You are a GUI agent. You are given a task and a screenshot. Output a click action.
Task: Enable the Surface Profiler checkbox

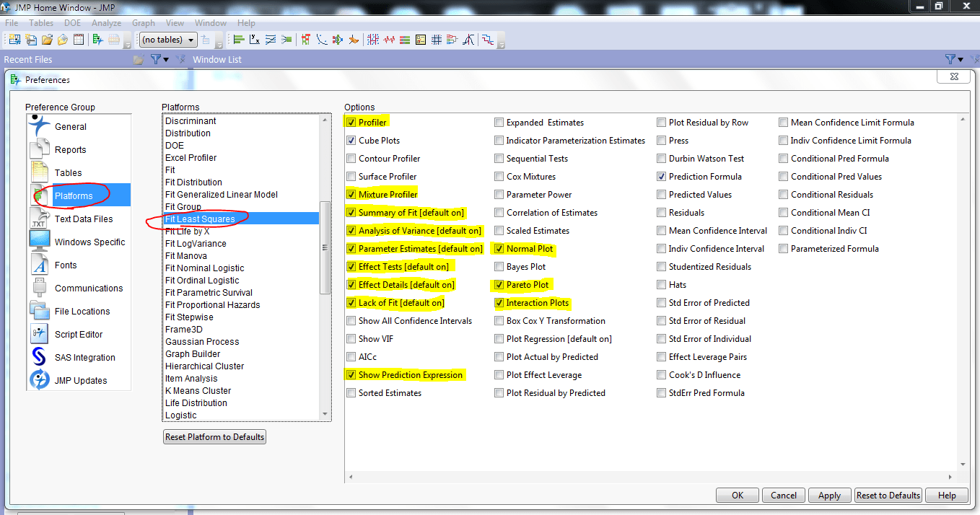point(351,177)
